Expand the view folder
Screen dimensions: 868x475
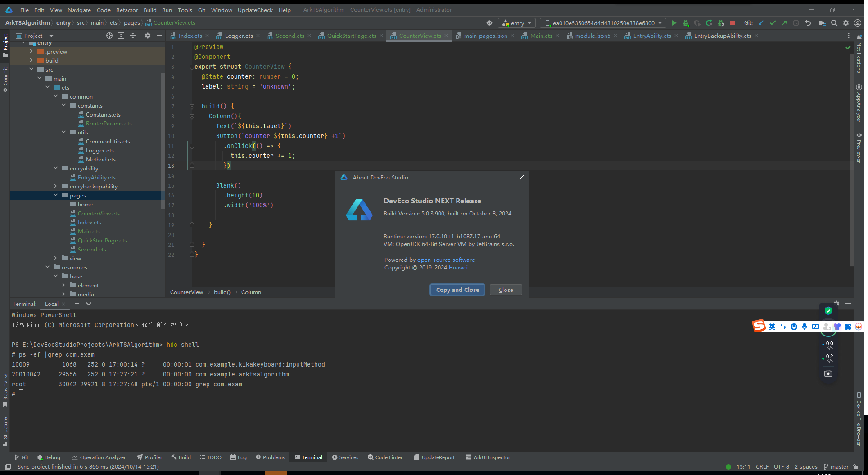(x=55, y=258)
